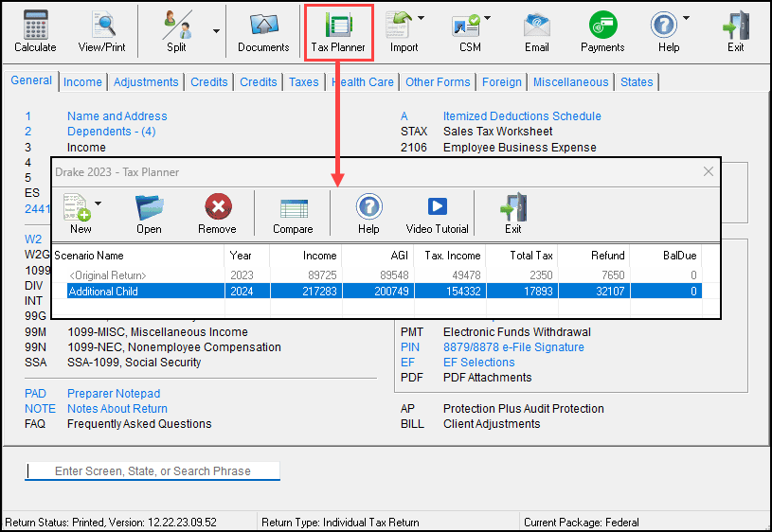Switch to the Foreign tab
The height and width of the screenshot is (532, 772).
[502, 81]
